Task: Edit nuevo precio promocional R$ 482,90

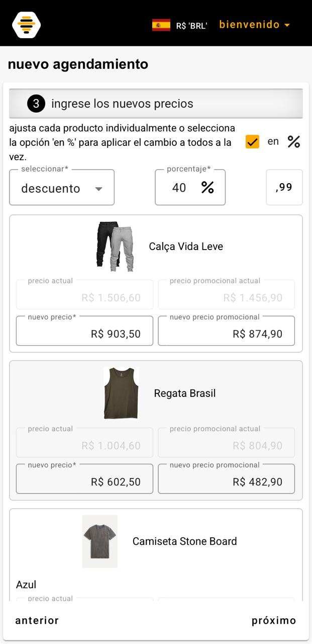Action: click(x=226, y=479)
